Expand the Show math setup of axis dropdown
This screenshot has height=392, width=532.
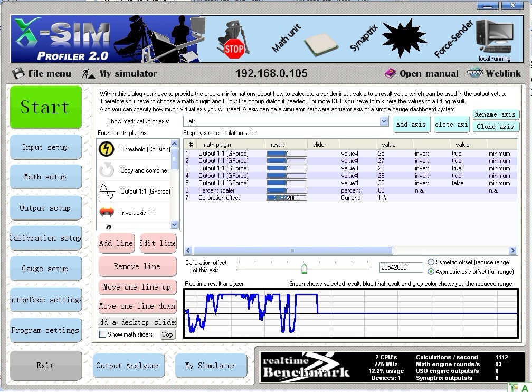[384, 121]
